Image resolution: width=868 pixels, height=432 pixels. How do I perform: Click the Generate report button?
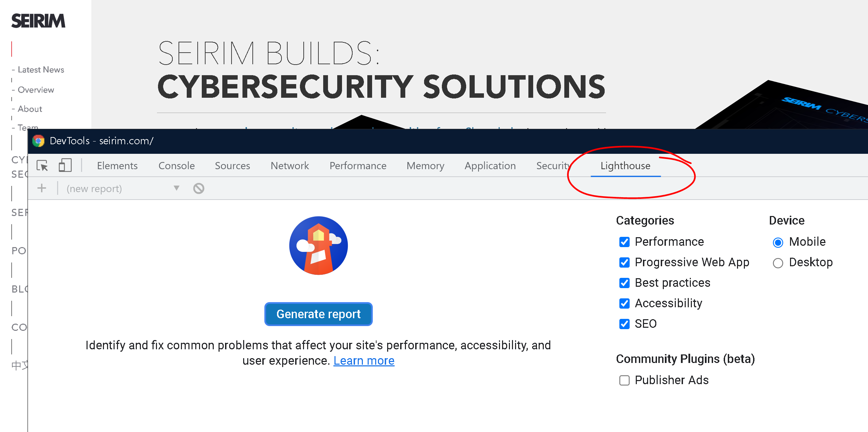318,314
